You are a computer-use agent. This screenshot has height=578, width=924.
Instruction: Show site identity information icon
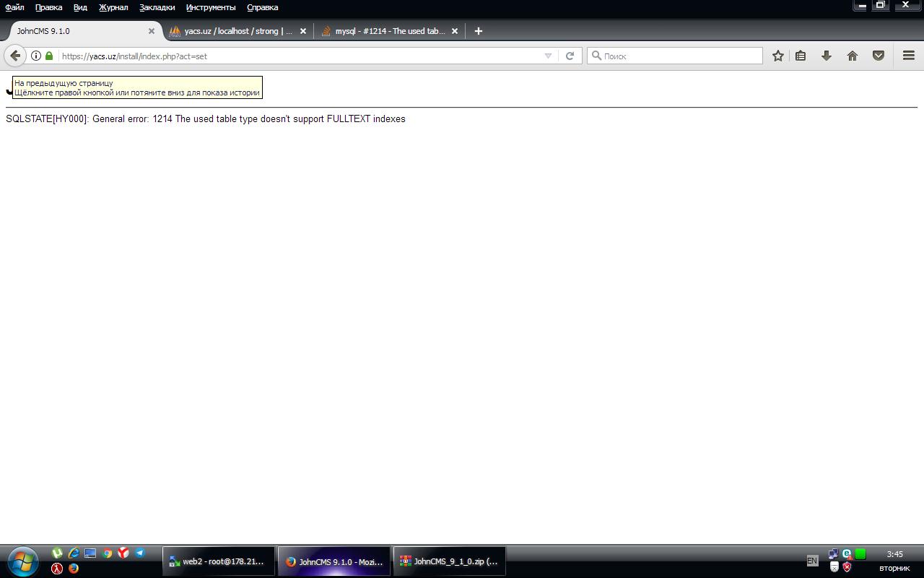(x=36, y=56)
